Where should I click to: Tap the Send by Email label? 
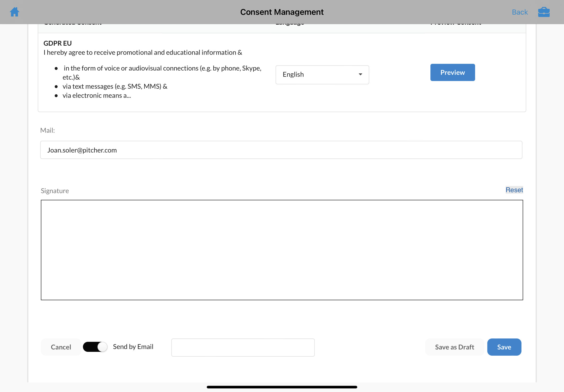[x=133, y=347]
